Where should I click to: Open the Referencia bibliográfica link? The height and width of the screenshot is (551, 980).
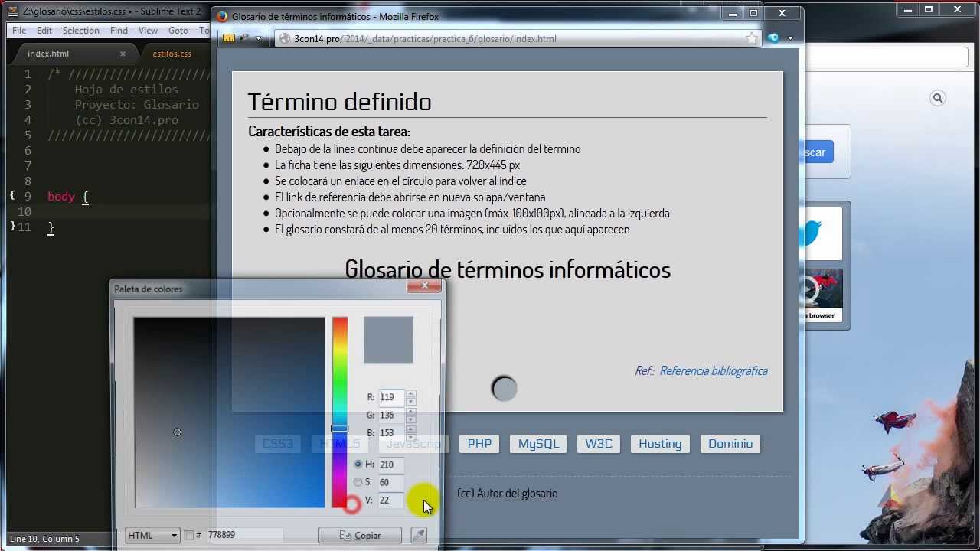tap(714, 370)
